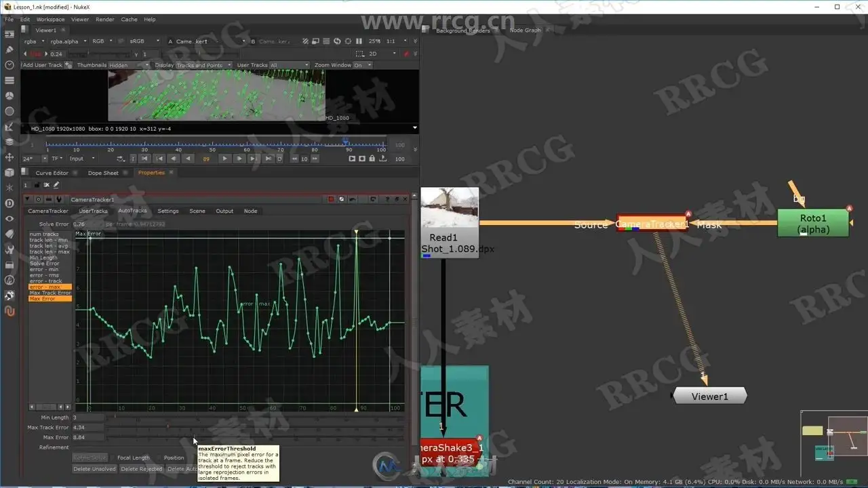Enable the Focal Length refinement checkbox
Viewport: 868px width, 488px height.
(113, 457)
